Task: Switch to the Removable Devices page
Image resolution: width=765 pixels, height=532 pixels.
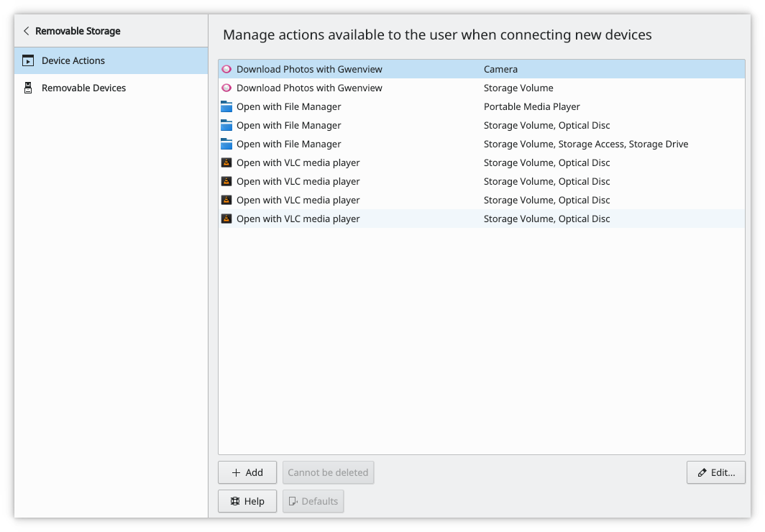Action: point(85,87)
